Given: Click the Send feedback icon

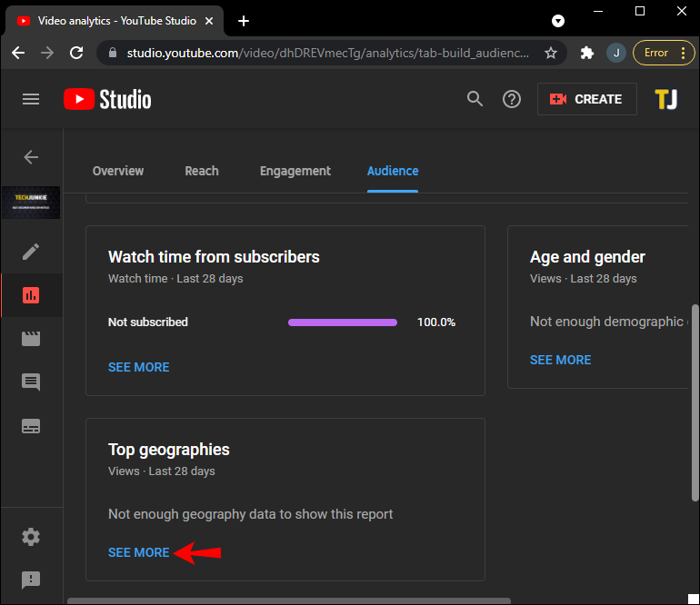Looking at the screenshot, I should [31, 580].
